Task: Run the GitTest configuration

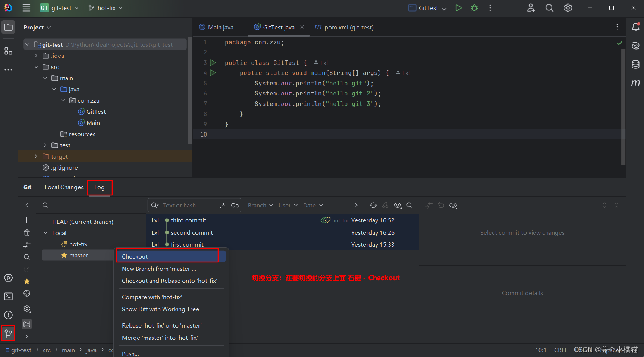Action: point(458,8)
